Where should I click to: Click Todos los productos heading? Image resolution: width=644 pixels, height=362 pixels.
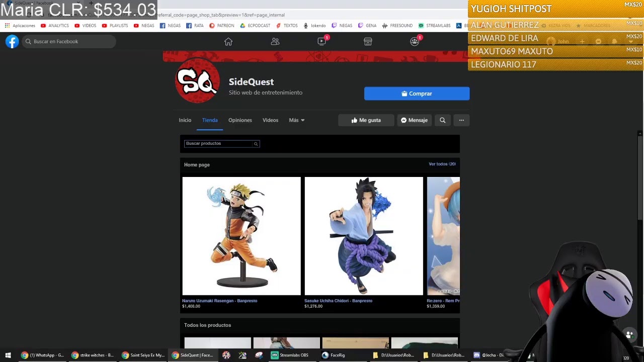[x=207, y=325]
